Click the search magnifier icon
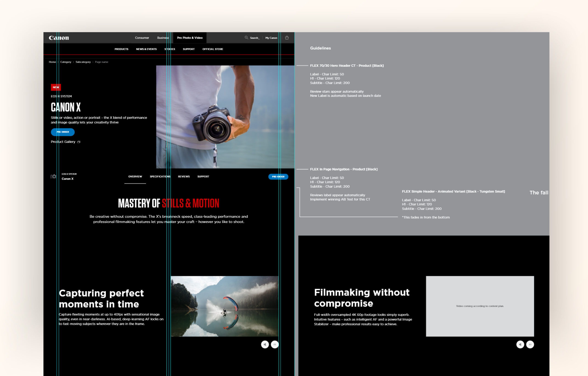 (x=246, y=38)
